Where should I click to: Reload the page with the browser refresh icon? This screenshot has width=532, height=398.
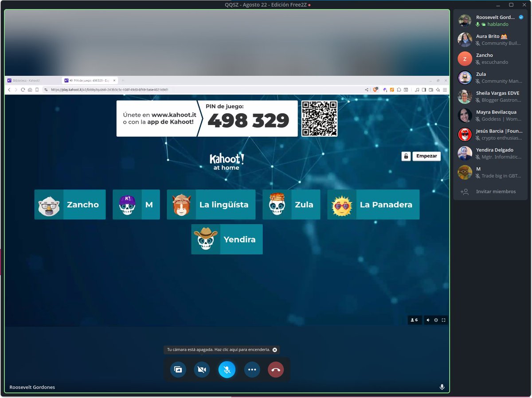click(x=23, y=90)
